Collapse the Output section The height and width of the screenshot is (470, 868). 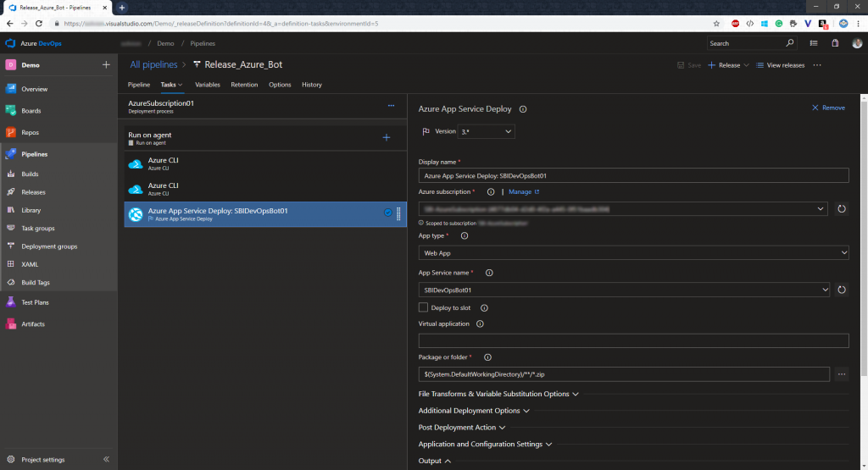(435, 461)
